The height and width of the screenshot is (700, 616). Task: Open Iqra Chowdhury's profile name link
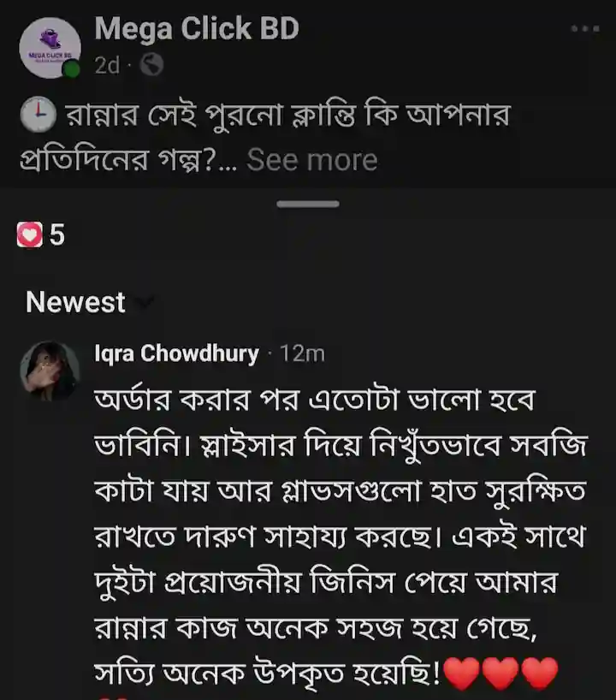[177, 353]
